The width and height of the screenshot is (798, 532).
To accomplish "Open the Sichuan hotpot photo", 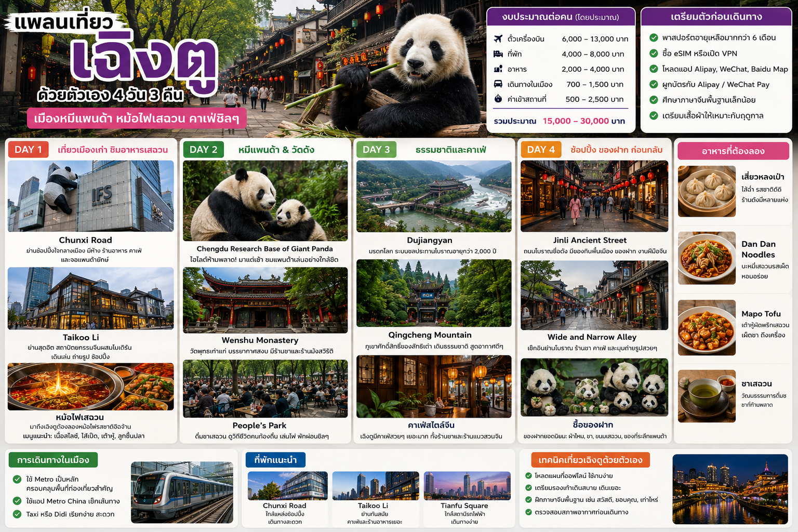I will (x=91, y=387).
